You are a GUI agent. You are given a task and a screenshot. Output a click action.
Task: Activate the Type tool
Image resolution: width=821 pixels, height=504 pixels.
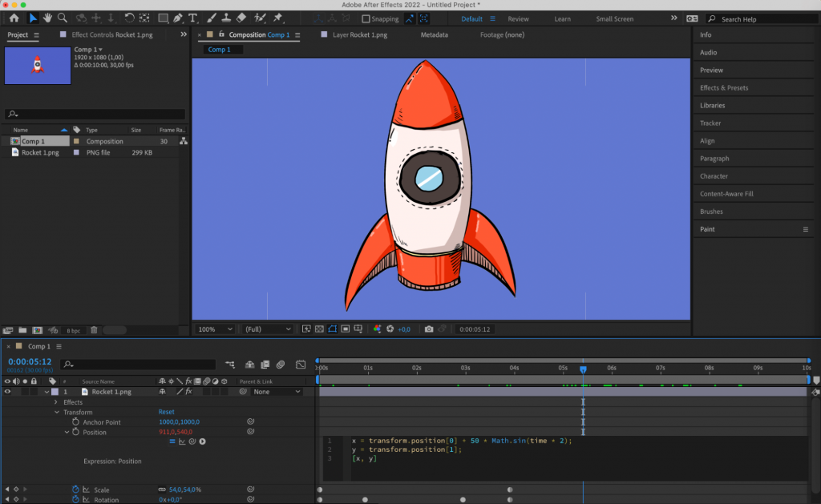192,16
